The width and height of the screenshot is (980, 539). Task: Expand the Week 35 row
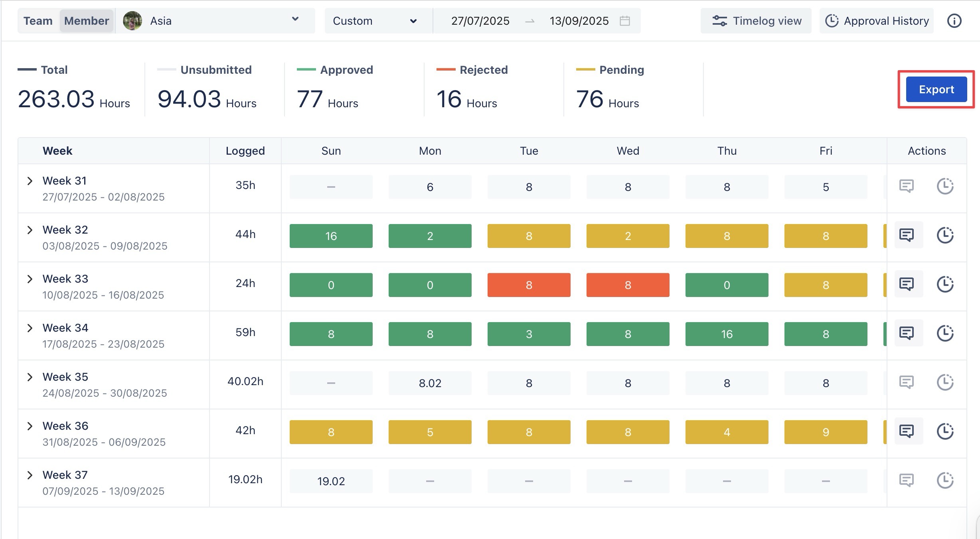point(30,377)
